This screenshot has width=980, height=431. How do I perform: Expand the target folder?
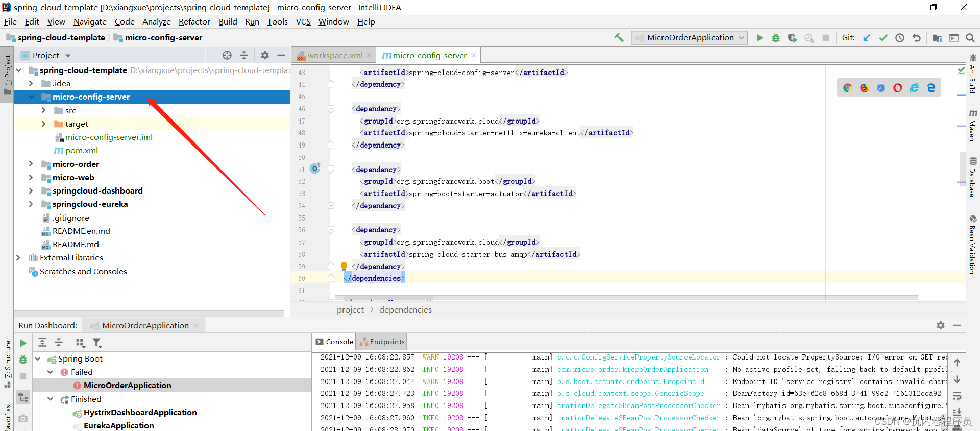click(x=43, y=124)
